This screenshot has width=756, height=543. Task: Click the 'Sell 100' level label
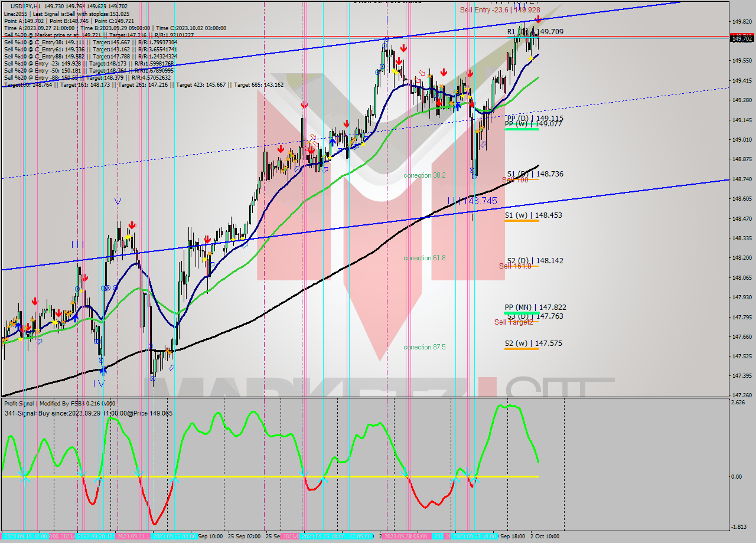point(515,180)
